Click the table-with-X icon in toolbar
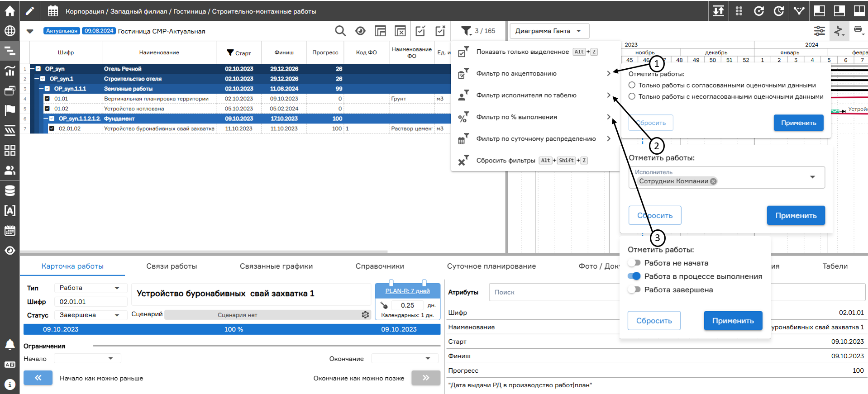868x394 pixels. click(x=400, y=31)
